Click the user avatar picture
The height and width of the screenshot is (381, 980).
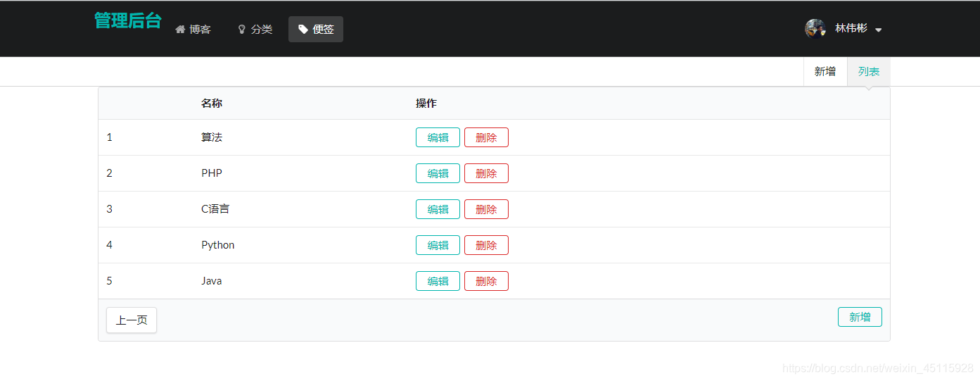[x=815, y=28]
